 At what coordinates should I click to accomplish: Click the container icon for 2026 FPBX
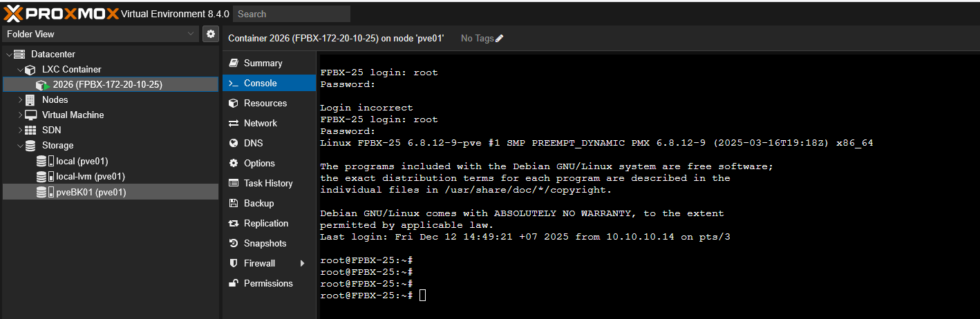42,85
